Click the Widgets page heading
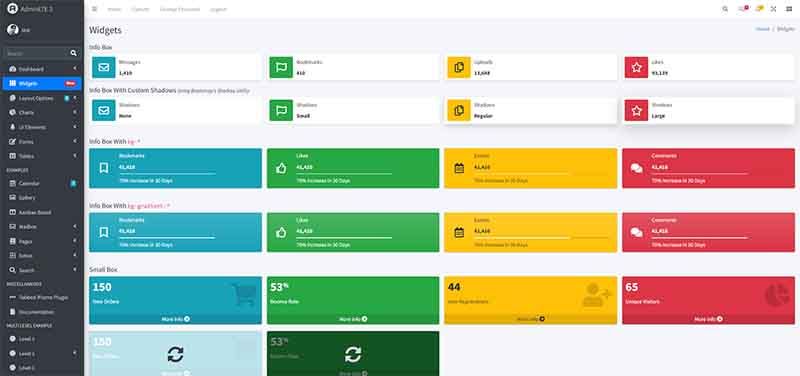The height and width of the screenshot is (376, 800). click(105, 30)
